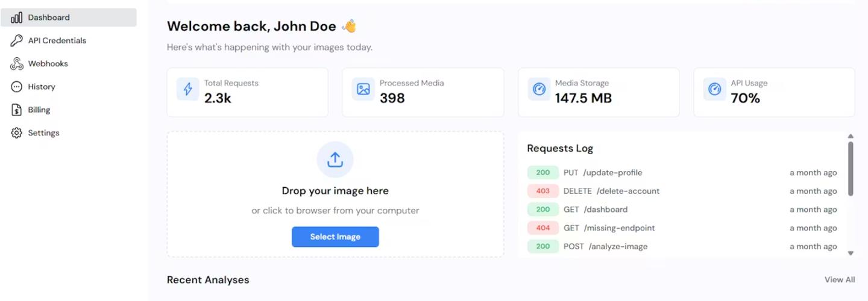This screenshot has width=868, height=301.
Task: Click the upload arrow icon in drop zone
Action: point(335,160)
